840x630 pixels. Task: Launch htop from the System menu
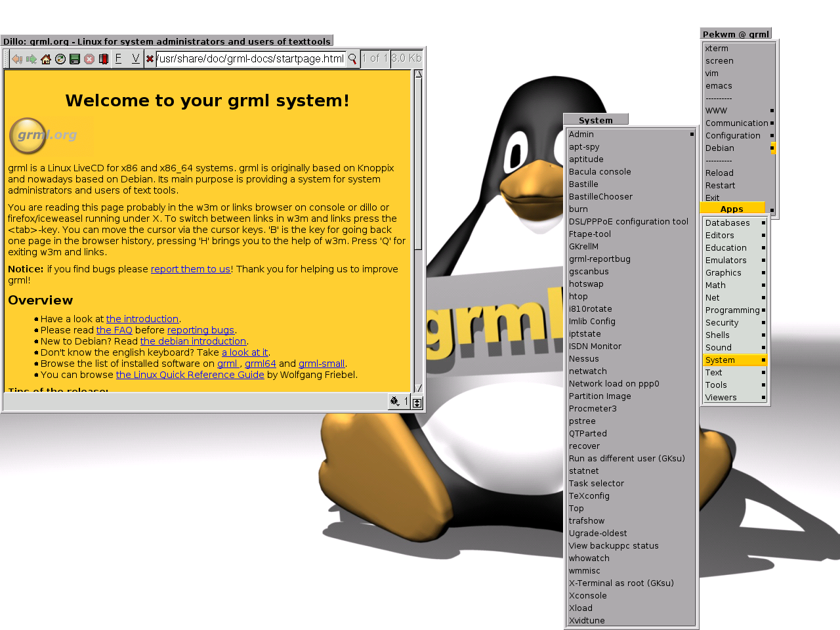[631, 297]
